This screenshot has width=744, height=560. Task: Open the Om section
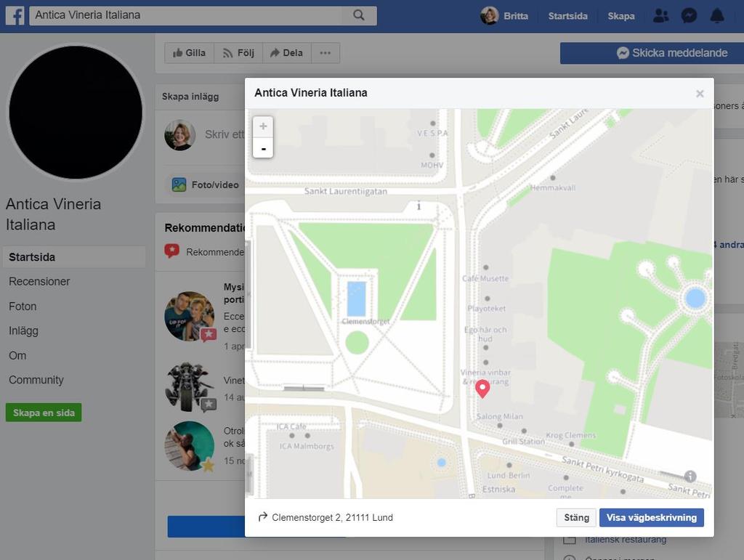(17, 356)
